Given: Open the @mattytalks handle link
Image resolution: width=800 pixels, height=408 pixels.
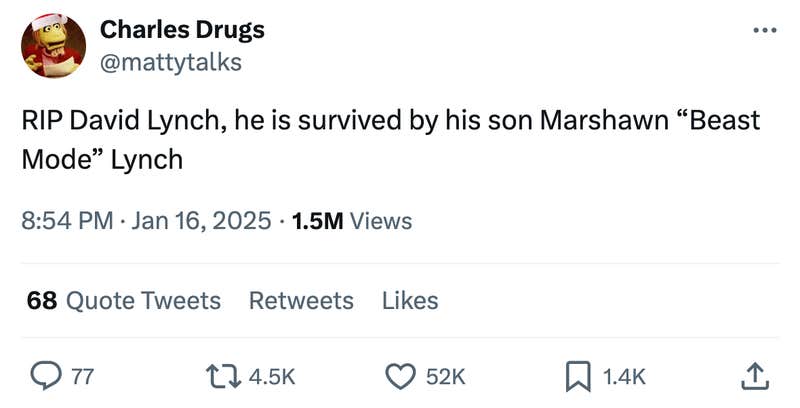Looking at the screenshot, I should (171, 62).
